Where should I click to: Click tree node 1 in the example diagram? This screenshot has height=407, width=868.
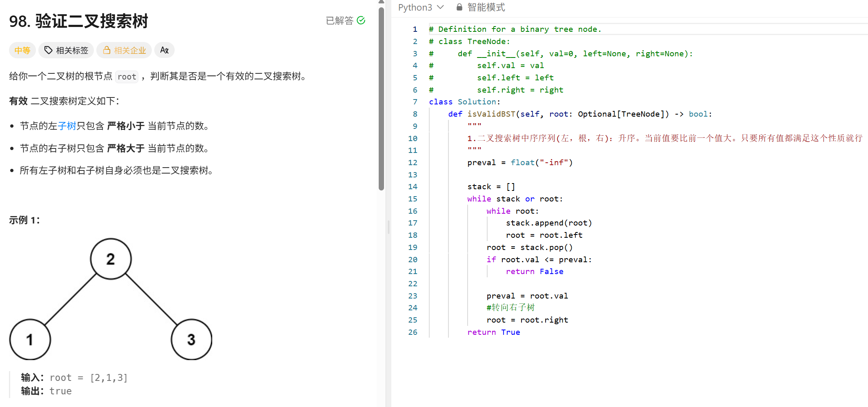30,339
